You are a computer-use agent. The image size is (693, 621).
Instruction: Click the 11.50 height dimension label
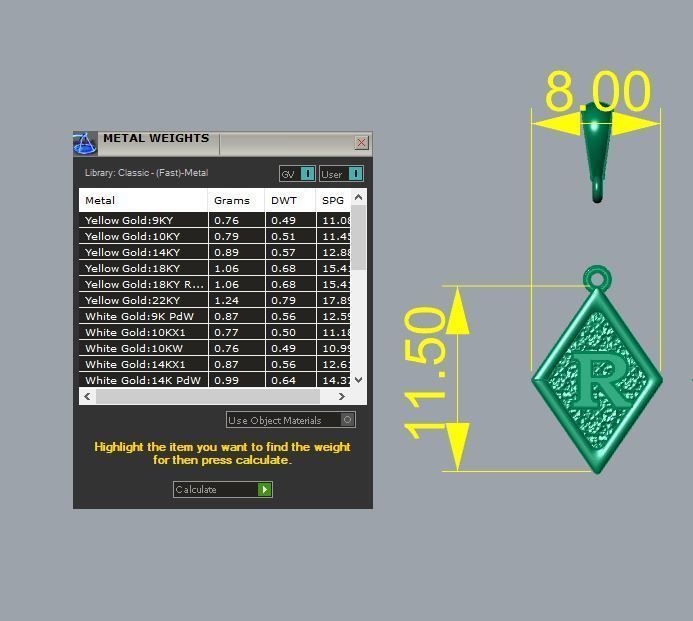425,372
